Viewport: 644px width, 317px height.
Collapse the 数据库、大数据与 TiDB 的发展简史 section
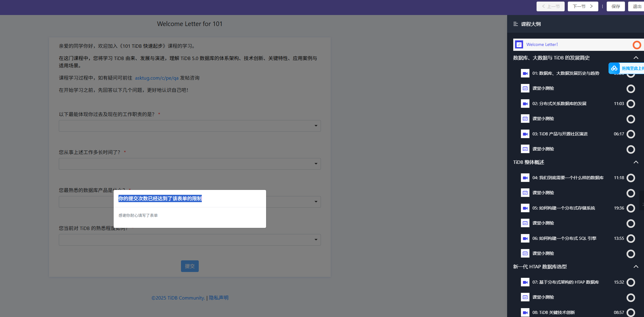(636, 58)
